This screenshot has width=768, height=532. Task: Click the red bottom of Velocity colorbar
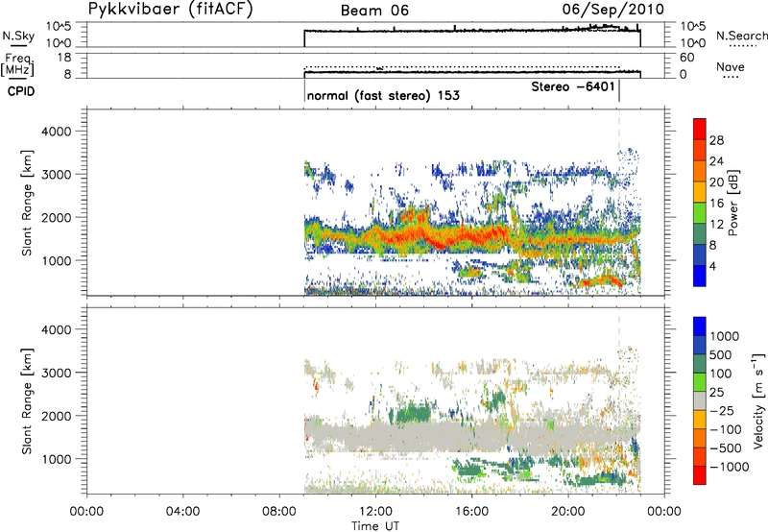[x=700, y=475]
